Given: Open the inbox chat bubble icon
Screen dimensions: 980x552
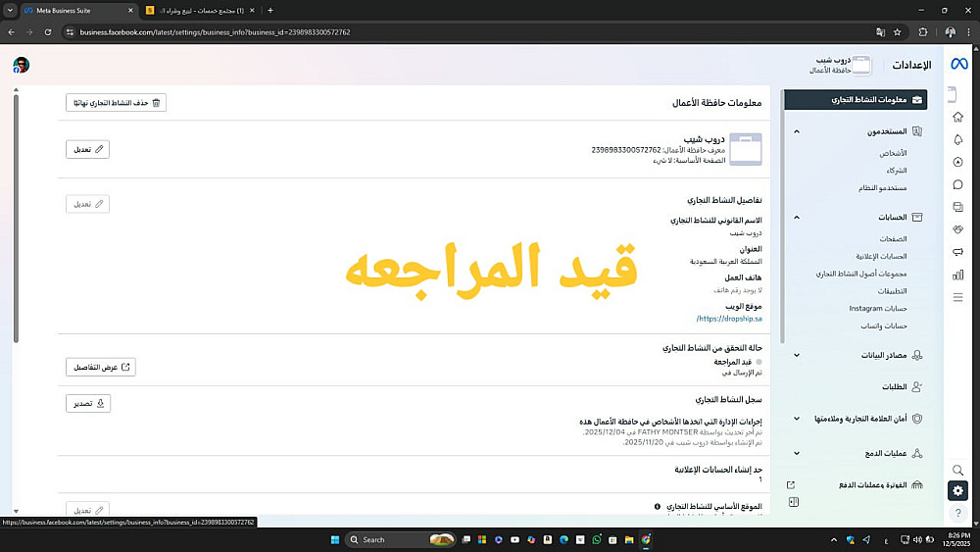Looking at the screenshot, I should [x=957, y=184].
